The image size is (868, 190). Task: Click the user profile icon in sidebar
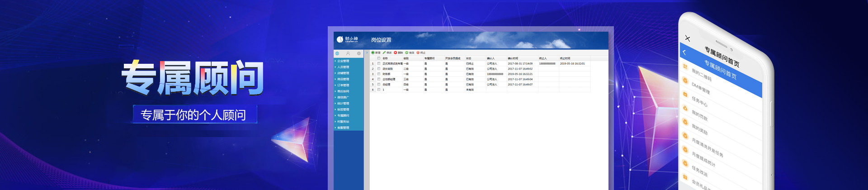click(348, 53)
